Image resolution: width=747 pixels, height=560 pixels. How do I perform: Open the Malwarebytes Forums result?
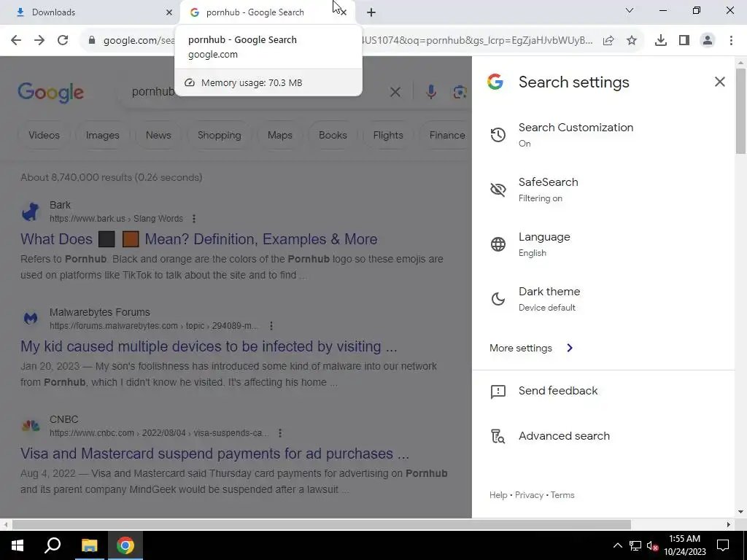(x=209, y=346)
